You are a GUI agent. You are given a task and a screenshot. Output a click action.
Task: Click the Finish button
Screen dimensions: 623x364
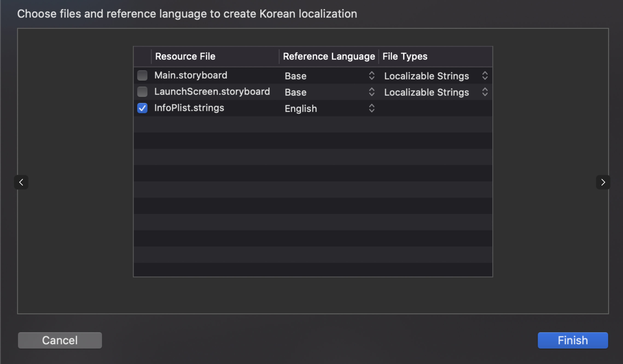pos(573,340)
